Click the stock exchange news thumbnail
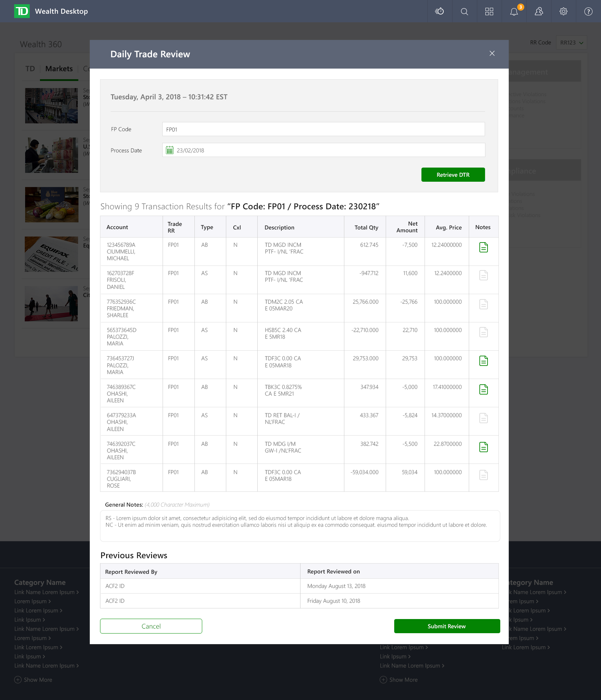This screenshot has width=601, height=700. pos(51,106)
